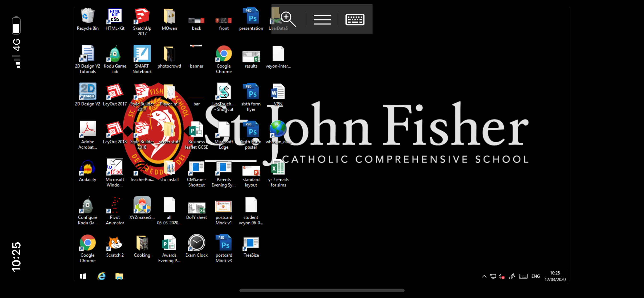The width and height of the screenshot is (644, 298).
Task: Launch Internet Explorer from the taskbar
Action: [x=101, y=276]
